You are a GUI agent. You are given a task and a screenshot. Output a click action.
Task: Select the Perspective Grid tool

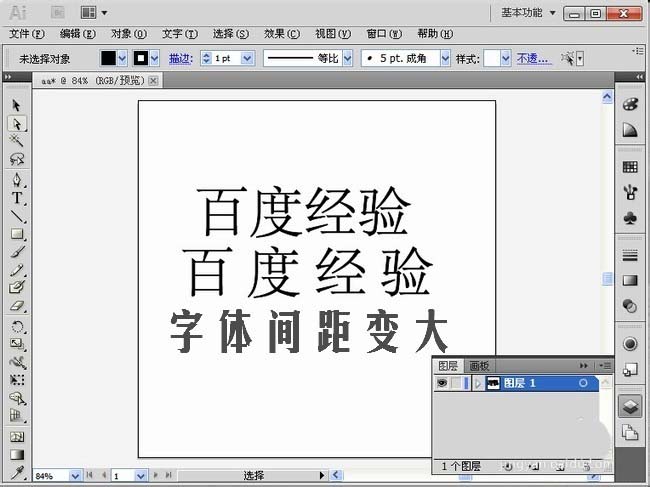[x=17, y=416]
